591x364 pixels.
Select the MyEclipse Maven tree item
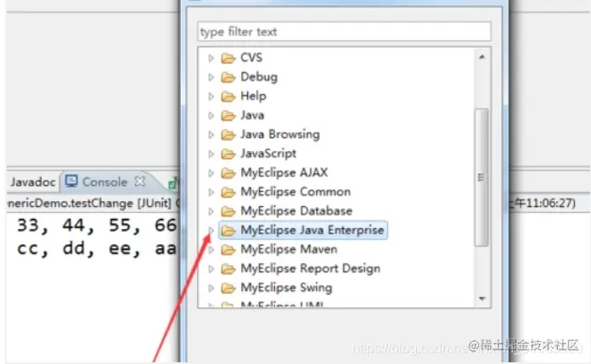289,249
